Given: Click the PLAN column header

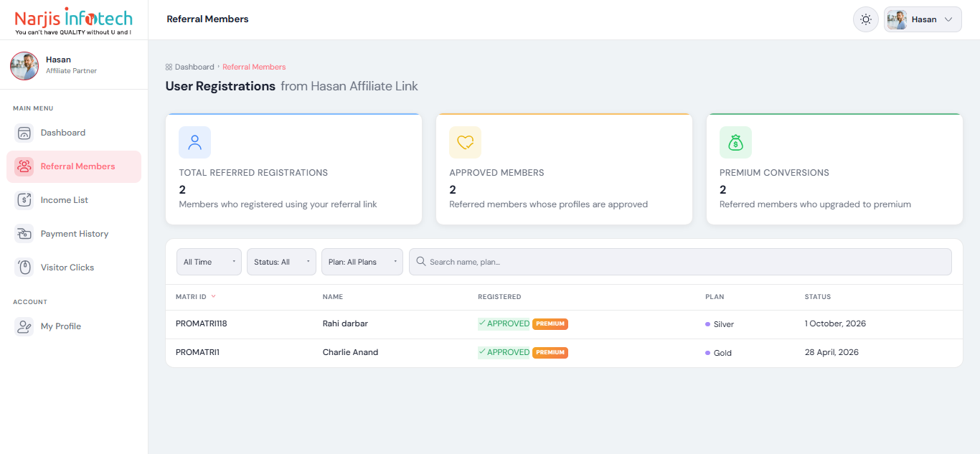Looking at the screenshot, I should click(x=715, y=297).
